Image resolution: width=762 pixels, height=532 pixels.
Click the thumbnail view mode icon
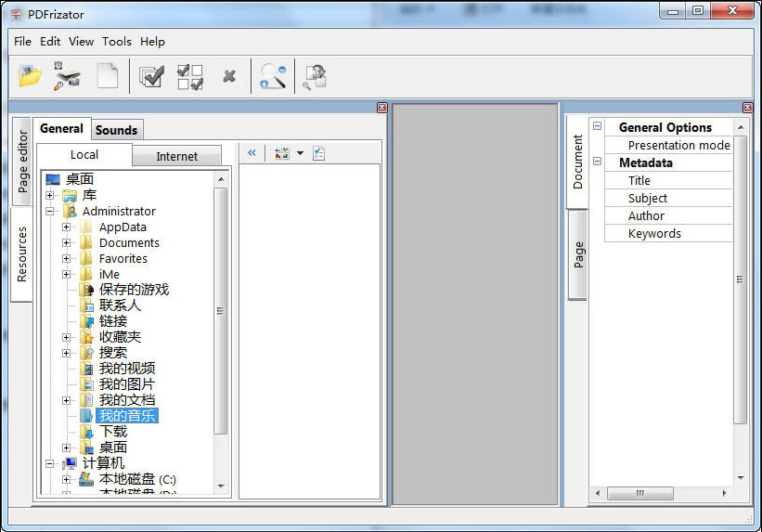282,153
